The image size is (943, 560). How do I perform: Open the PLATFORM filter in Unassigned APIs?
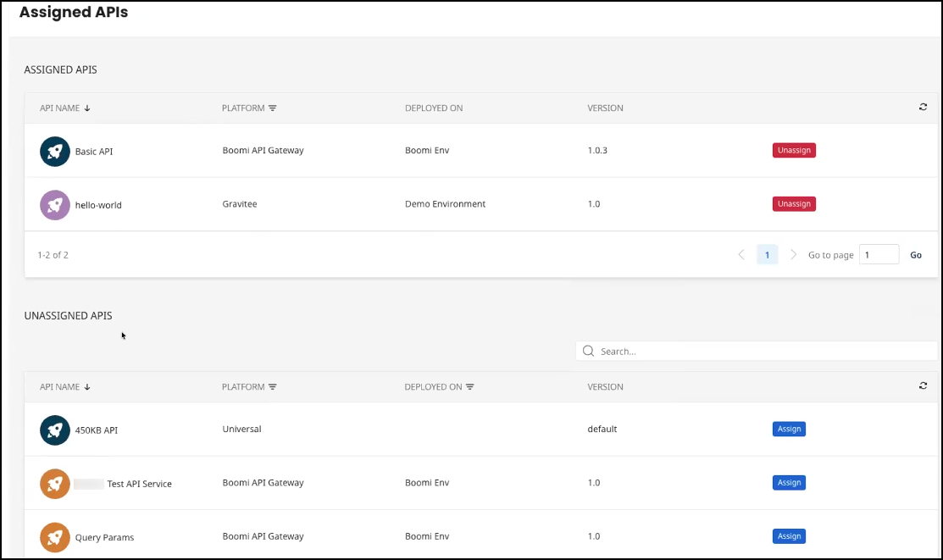273,386
